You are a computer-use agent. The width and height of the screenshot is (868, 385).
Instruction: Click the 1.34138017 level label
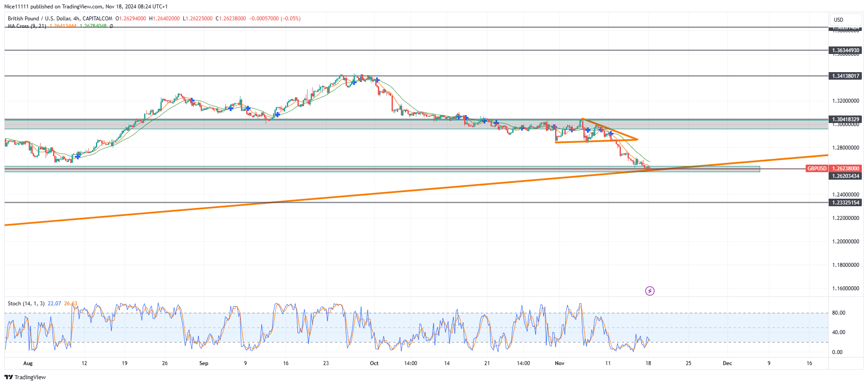pos(845,76)
